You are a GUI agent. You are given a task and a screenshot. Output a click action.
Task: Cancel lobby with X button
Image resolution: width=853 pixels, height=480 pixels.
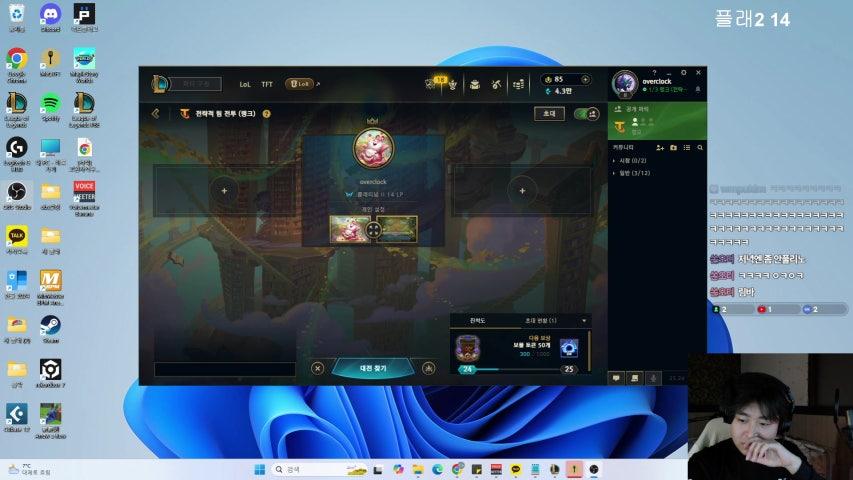(318, 368)
